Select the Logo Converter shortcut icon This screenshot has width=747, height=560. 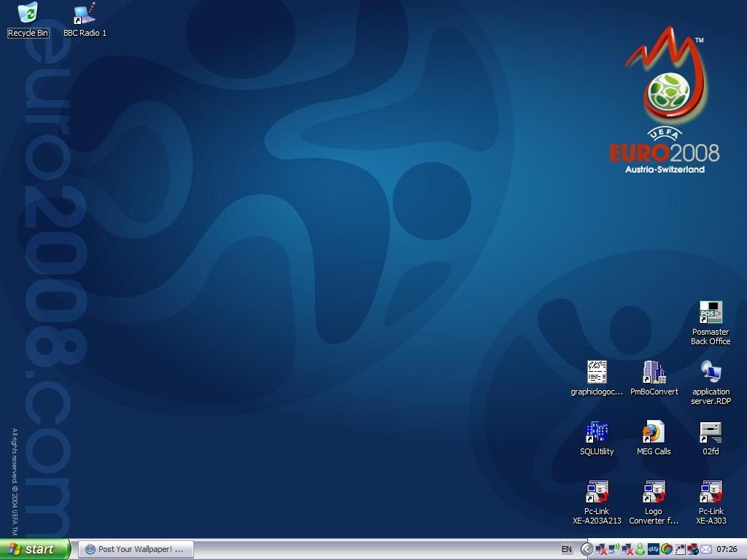point(654,503)
